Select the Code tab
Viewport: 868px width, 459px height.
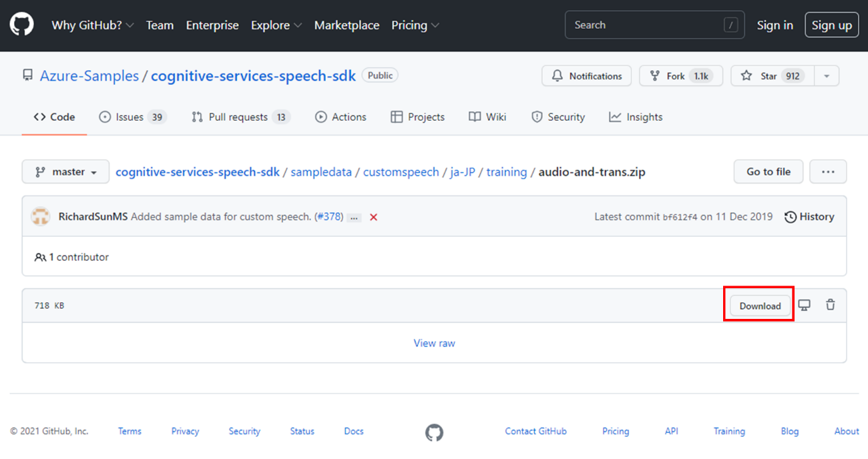[x=54, y=117]
